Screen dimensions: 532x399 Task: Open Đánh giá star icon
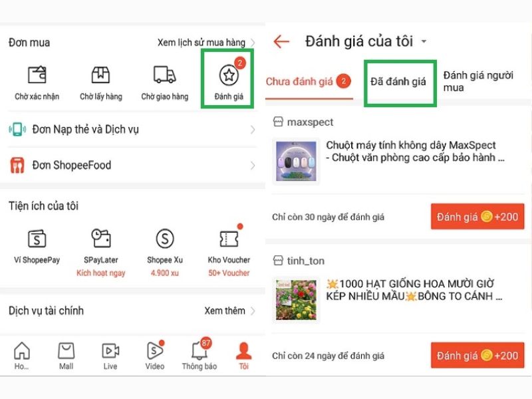tap(229, 75)
